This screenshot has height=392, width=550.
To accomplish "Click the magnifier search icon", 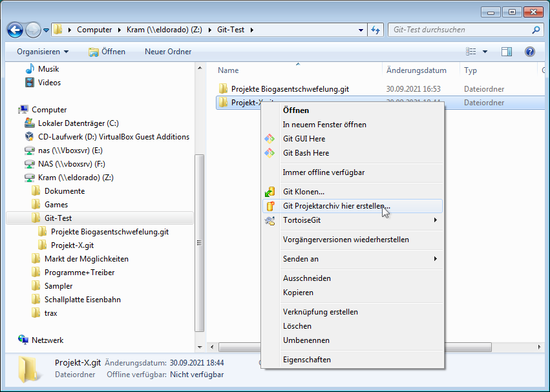I will [x=536, y=30].
